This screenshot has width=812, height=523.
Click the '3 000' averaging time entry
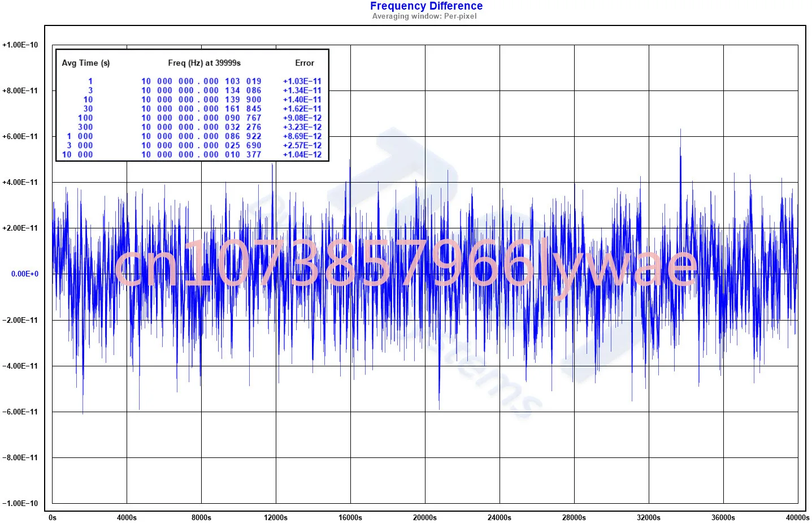pyautogui.click(x=80, y=145)
